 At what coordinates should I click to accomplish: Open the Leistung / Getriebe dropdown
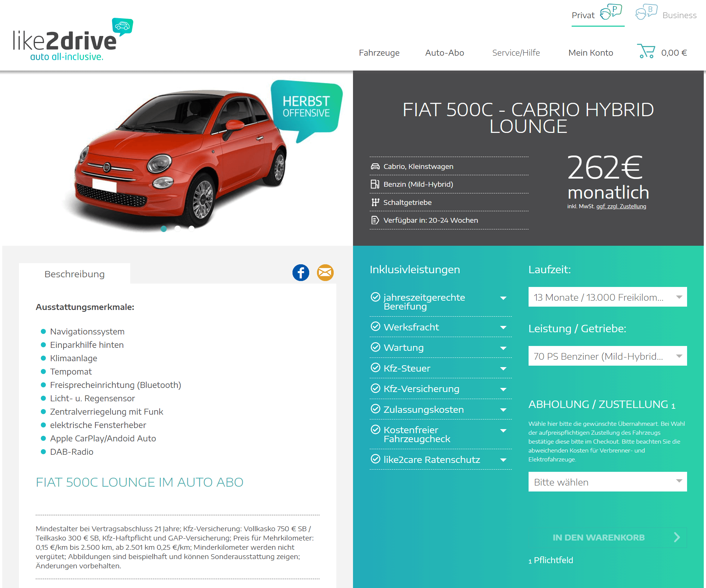coord(608,356)
